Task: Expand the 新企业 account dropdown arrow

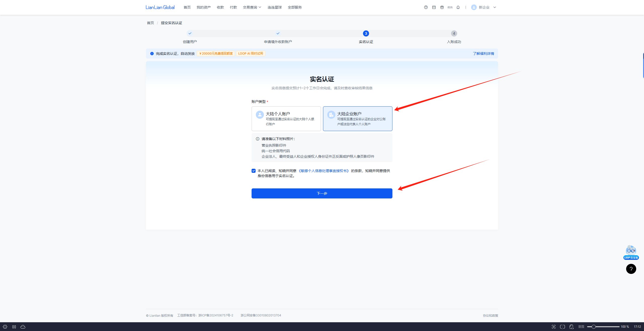Action: [x=495, y=7]
